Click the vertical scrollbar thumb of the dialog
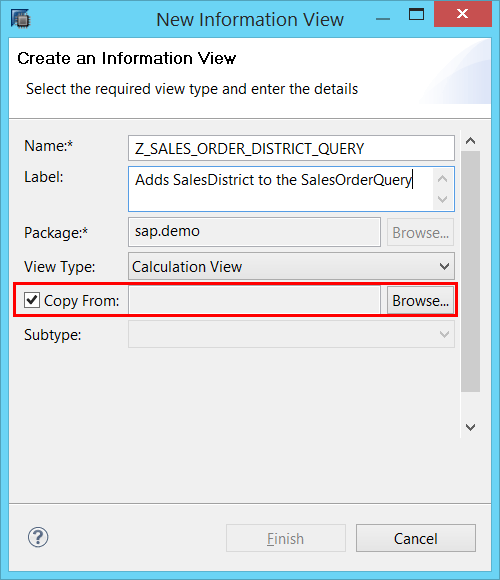This screenshot has height=580, width=500. coord(470,271)
